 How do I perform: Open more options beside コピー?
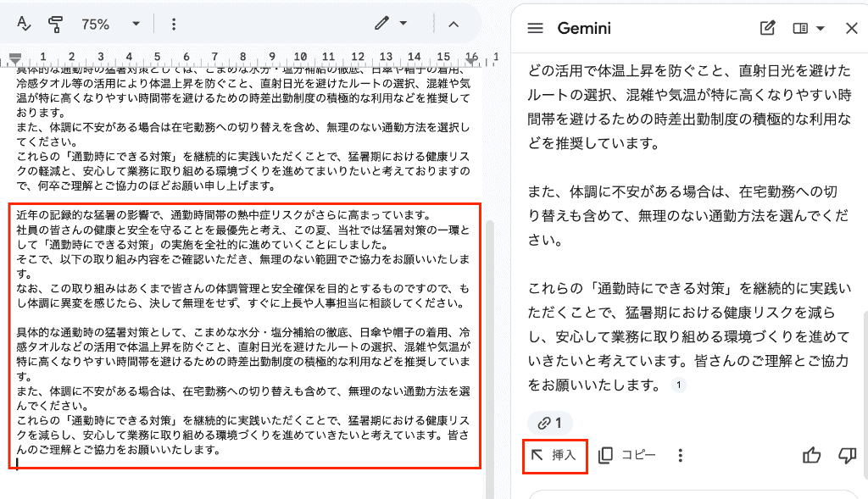click(x=681, y=455)
